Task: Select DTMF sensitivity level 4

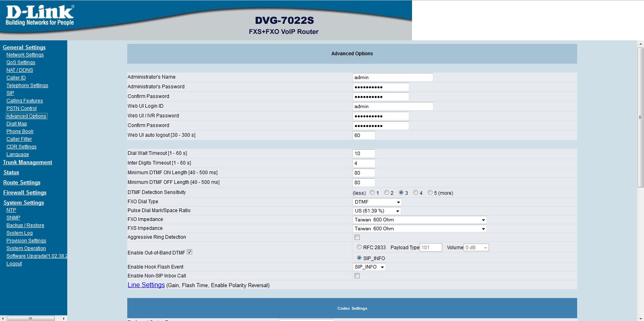Action: pyautogui.click(x=416, y=193)
